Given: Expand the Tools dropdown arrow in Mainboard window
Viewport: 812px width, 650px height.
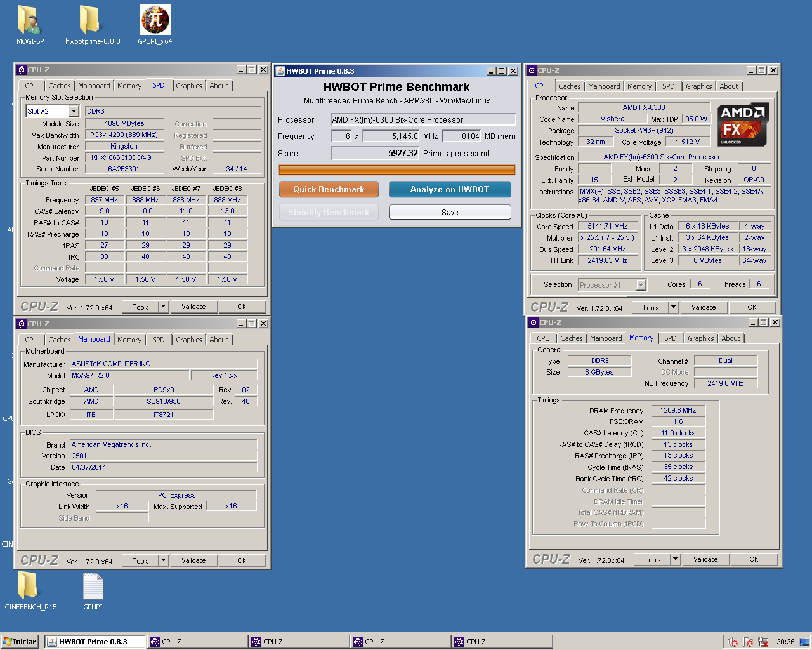Looking at the screenshot, I should pos(163,560).
